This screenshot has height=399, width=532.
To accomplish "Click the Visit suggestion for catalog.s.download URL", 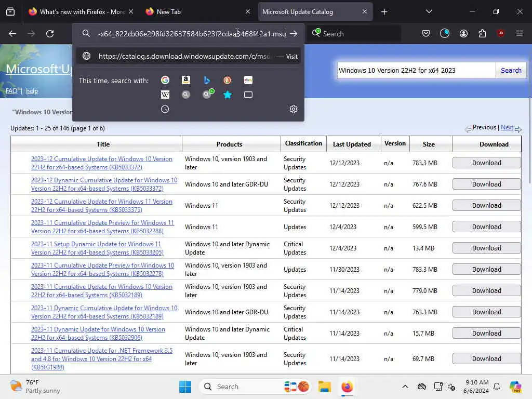I will [x=189, y=56].
